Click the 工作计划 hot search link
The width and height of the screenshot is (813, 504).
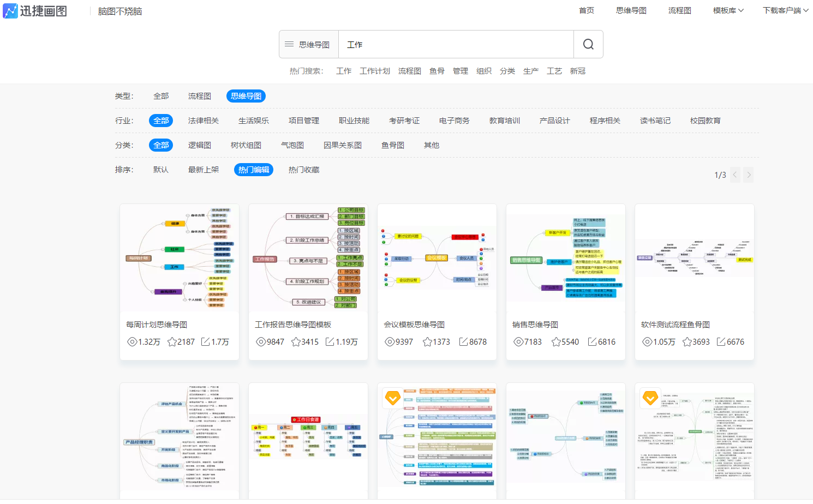point(374,70)
